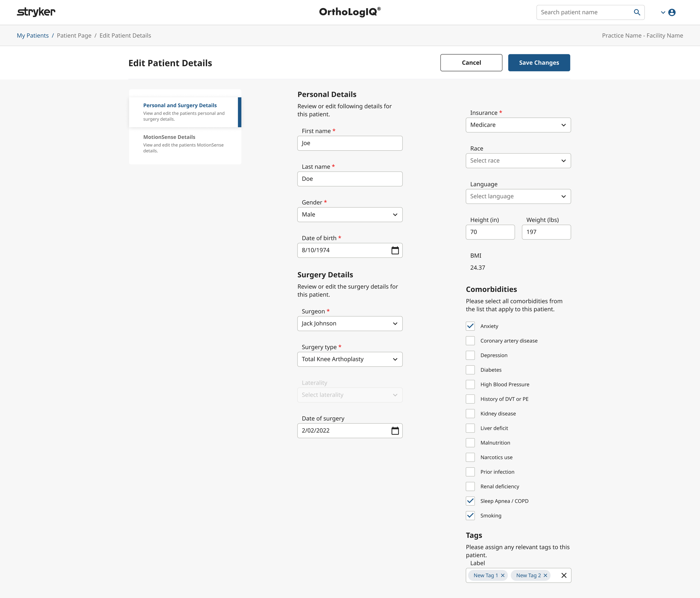Click the Weight in pounds input field
The width and height of the screenshot is (700, 598).
coord(546,232)
